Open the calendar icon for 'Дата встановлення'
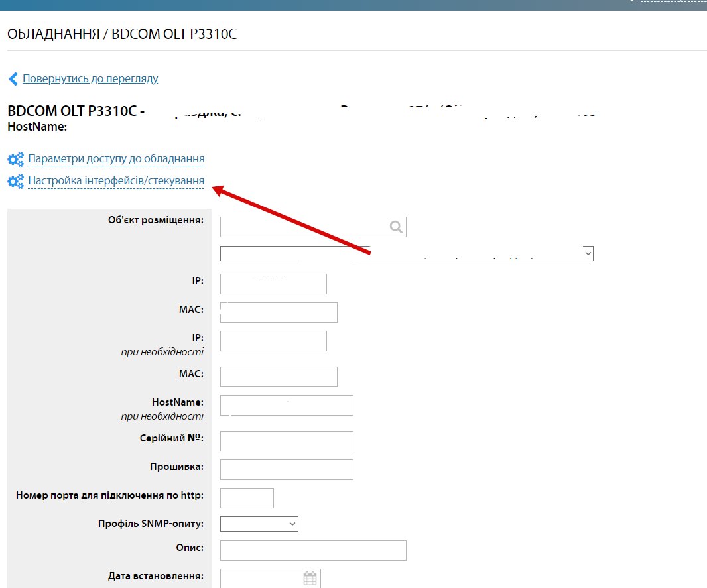 click(x=310, y=579)
